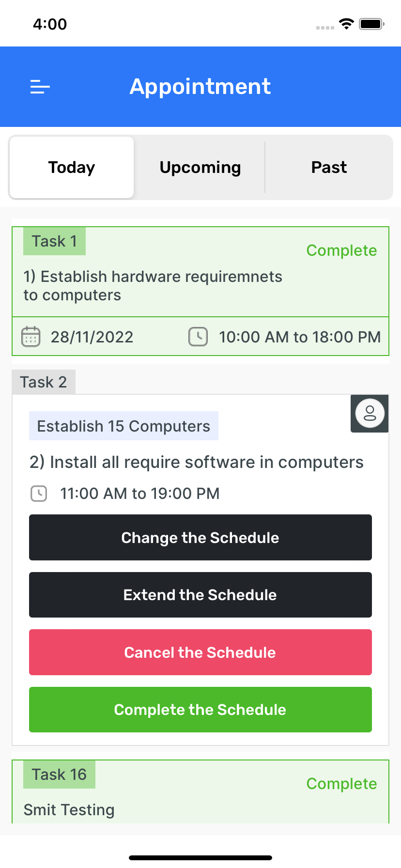Image resolution: width=401 pixels, height=868 pixels.
Task: Switch to the Today tab
Action: [72, 168]
